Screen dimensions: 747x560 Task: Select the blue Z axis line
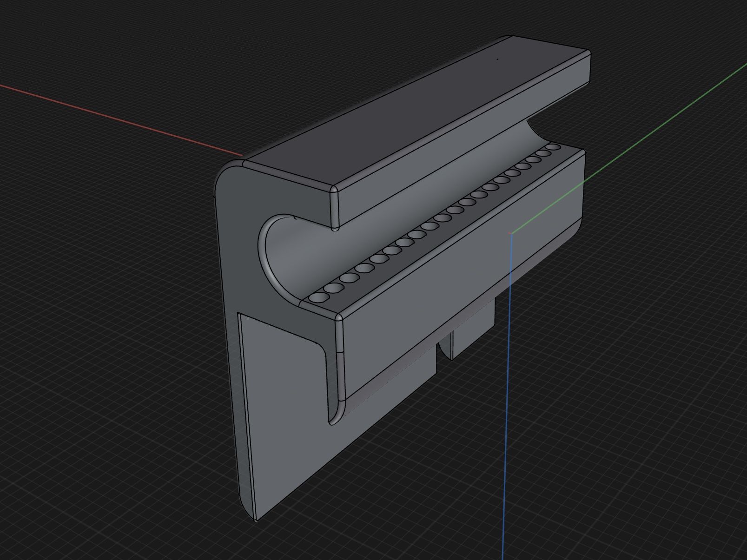(x=507, y=395)
